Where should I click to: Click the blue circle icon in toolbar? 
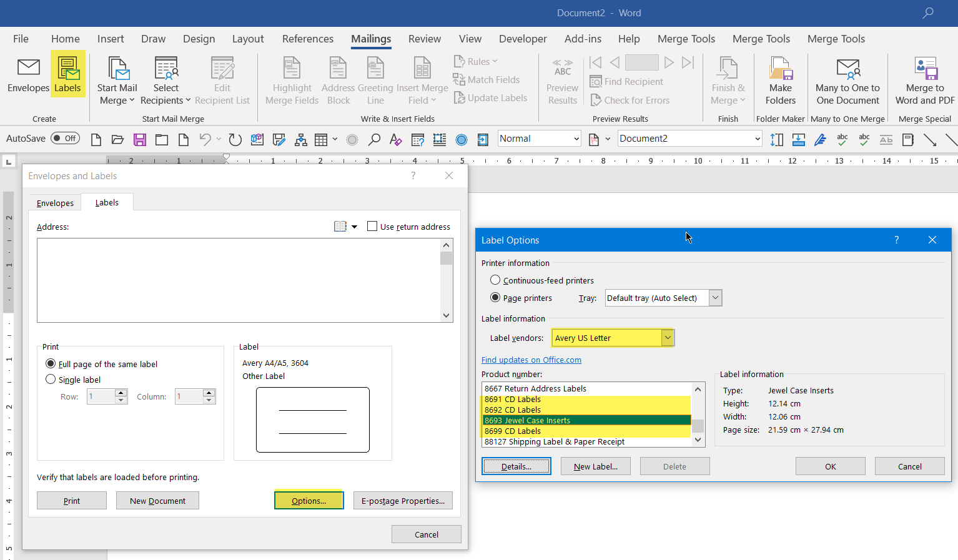click(x=462, y=140)
